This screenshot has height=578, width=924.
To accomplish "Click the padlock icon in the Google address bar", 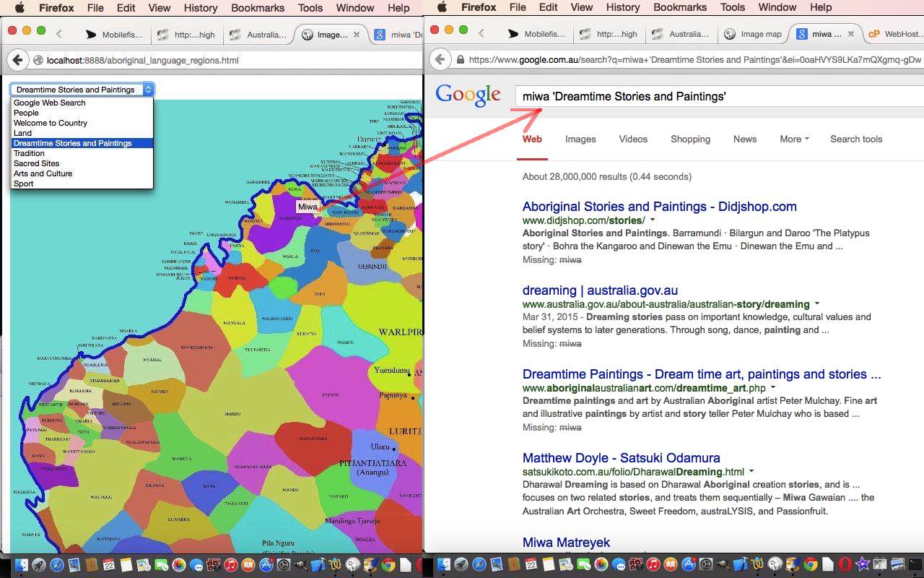I will click(460, 60).
